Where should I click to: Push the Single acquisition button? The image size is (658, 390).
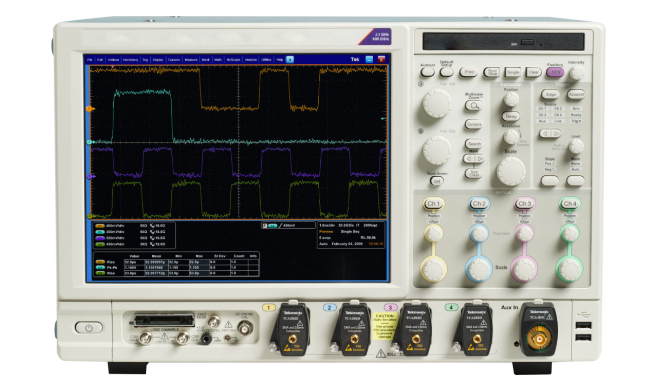[x=512, y=72]
